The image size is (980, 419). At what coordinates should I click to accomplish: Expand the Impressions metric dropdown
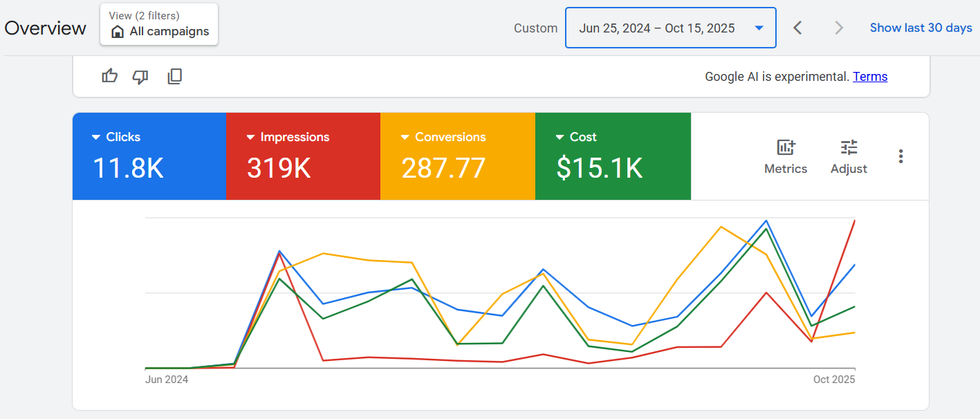(x=250, y=138)
